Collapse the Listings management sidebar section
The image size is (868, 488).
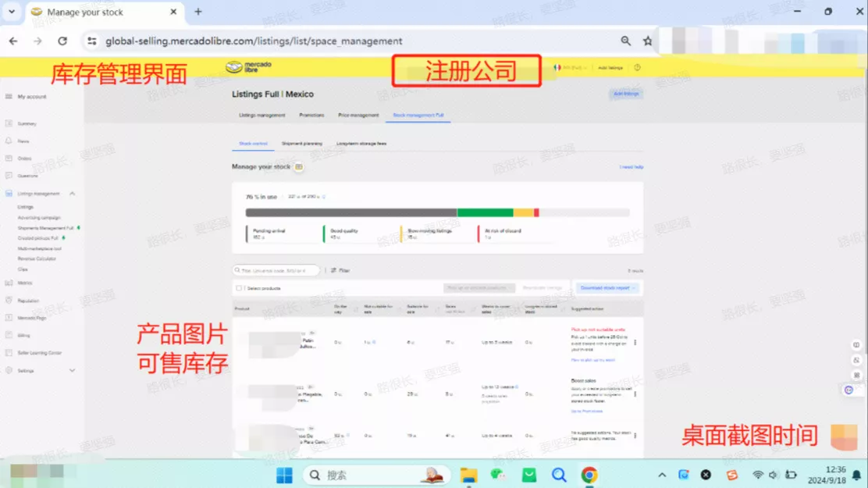pyautogui.click(x=73, y=194)
